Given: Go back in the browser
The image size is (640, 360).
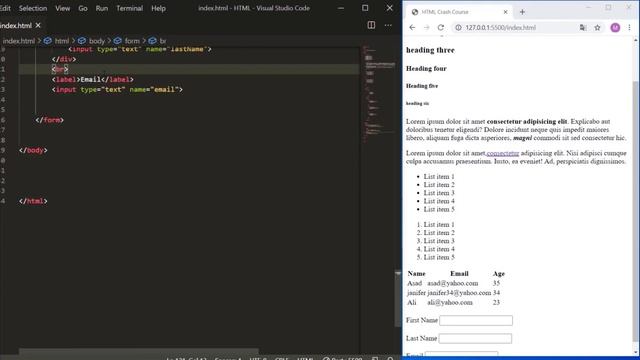Looking at the screenshot, I should click(412, 27).
